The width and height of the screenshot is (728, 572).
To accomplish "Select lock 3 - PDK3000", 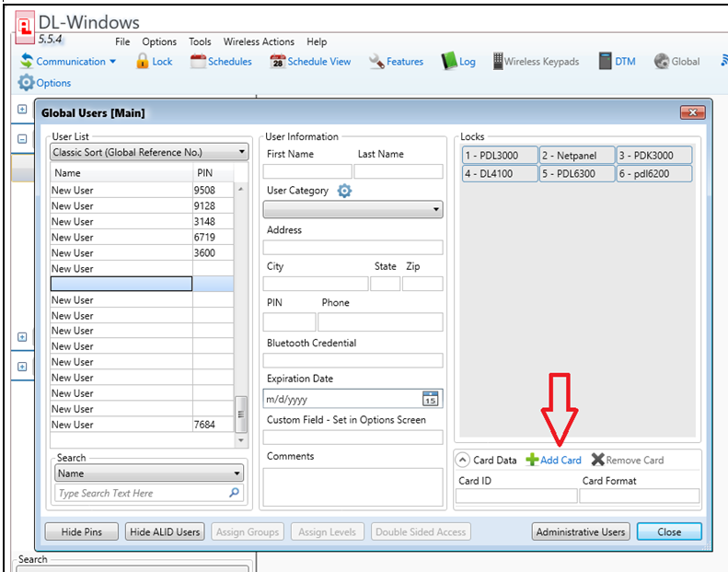I will click(654, 155).
